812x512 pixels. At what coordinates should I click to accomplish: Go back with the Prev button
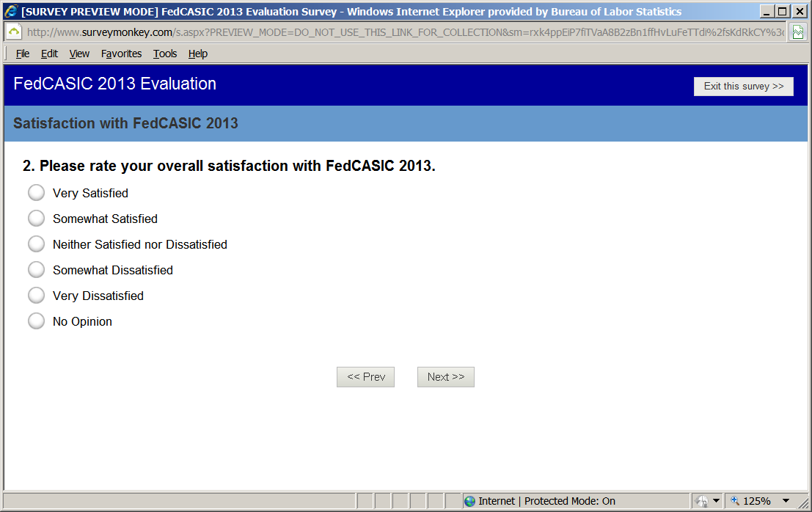[365, 377]
